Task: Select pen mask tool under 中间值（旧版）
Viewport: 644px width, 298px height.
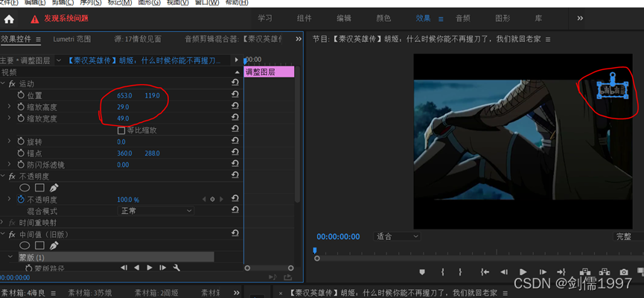Action: click(54, 245)
